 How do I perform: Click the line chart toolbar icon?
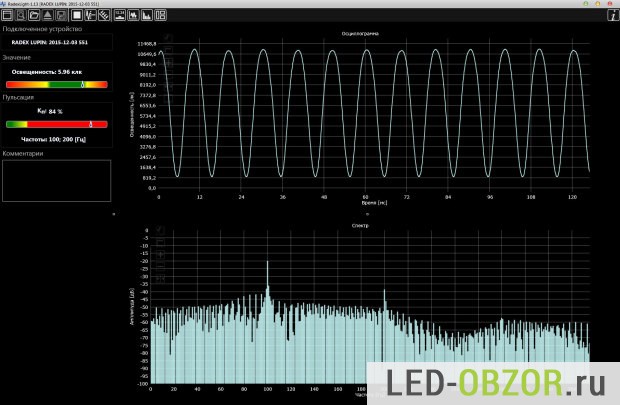133,15
